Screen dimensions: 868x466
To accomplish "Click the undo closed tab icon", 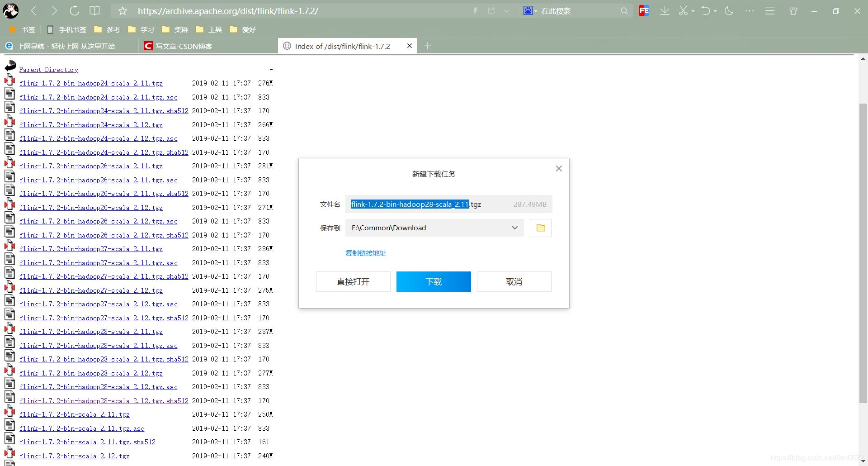I will pos(706,11).
